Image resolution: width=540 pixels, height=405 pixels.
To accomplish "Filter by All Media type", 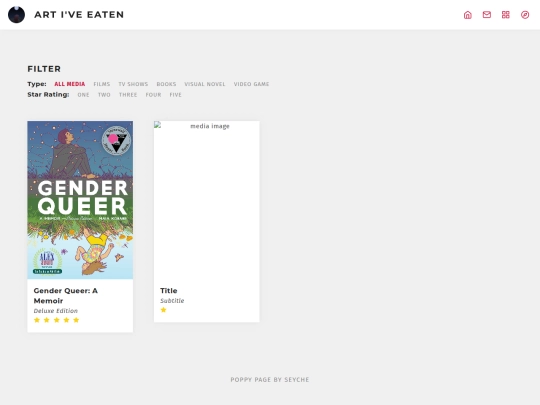I will coord(70,84).
